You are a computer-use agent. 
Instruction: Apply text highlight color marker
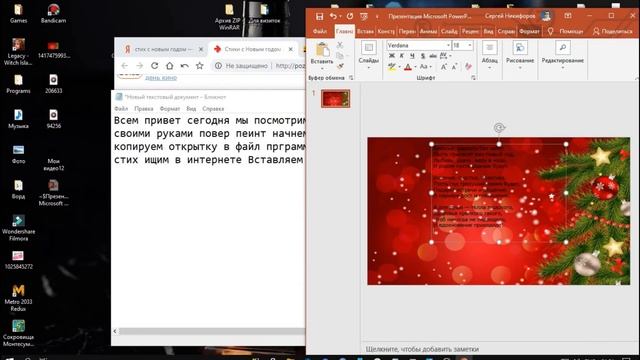pos(391,67)
